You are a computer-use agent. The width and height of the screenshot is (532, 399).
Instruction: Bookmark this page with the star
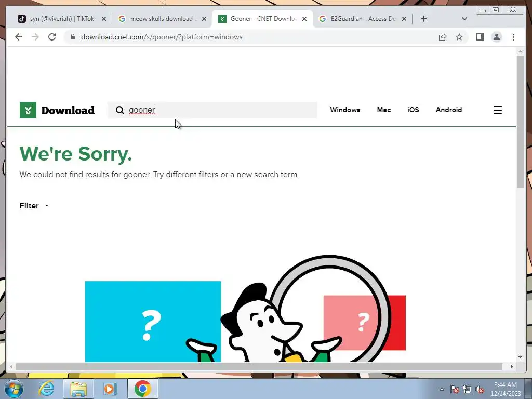click(x=459, y=37)
